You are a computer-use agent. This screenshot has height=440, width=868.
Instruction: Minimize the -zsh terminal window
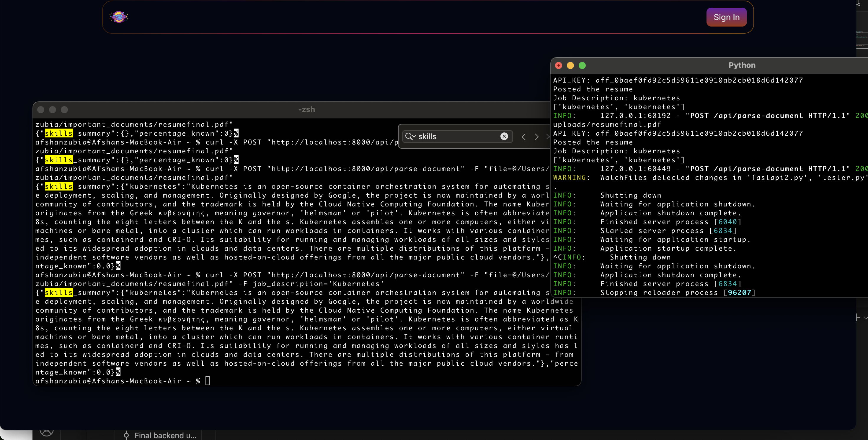point(53,110)
